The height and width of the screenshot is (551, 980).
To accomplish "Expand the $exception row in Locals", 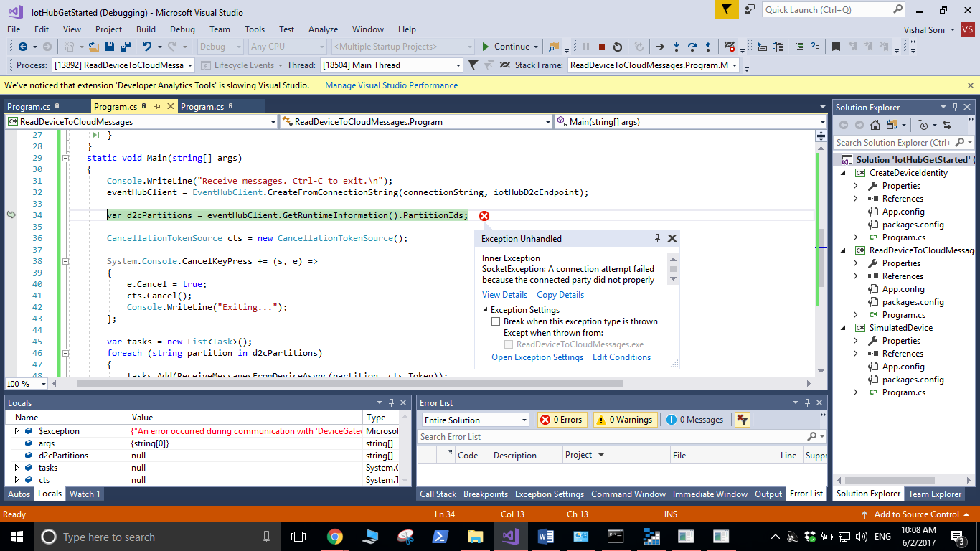I will [17, 431].
